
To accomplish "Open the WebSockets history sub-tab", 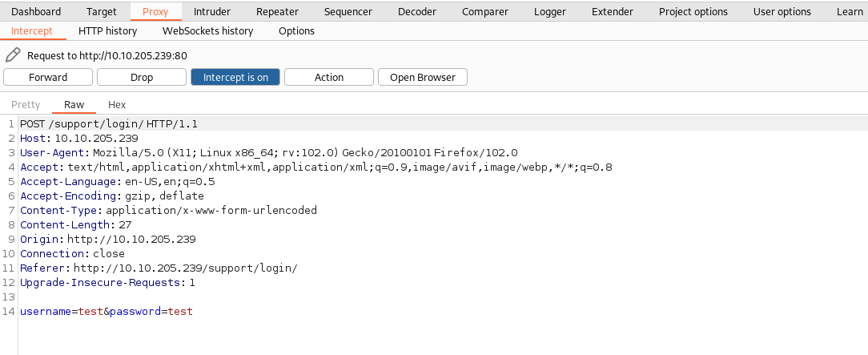I will pos(207,30).
